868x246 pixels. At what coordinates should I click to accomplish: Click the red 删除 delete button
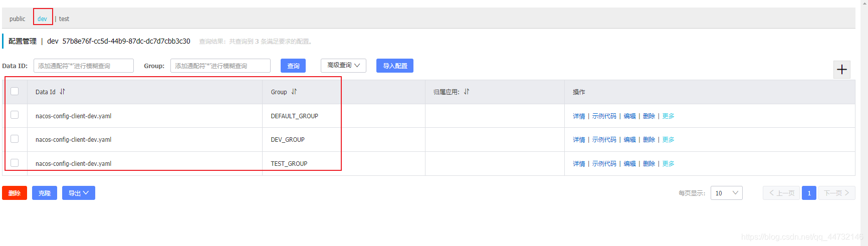[15, 193]
